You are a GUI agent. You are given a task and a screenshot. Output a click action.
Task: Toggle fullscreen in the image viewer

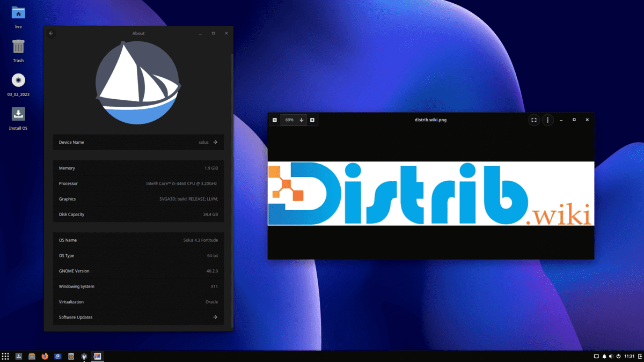click(534, 120)
